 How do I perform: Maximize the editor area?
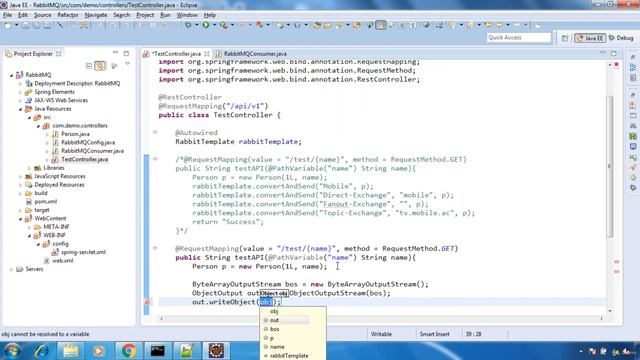(x=613, y=53)
